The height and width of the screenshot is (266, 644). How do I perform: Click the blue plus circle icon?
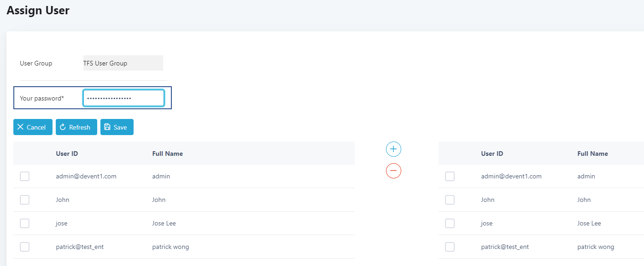pyautogui.click(x=393, y=149)
